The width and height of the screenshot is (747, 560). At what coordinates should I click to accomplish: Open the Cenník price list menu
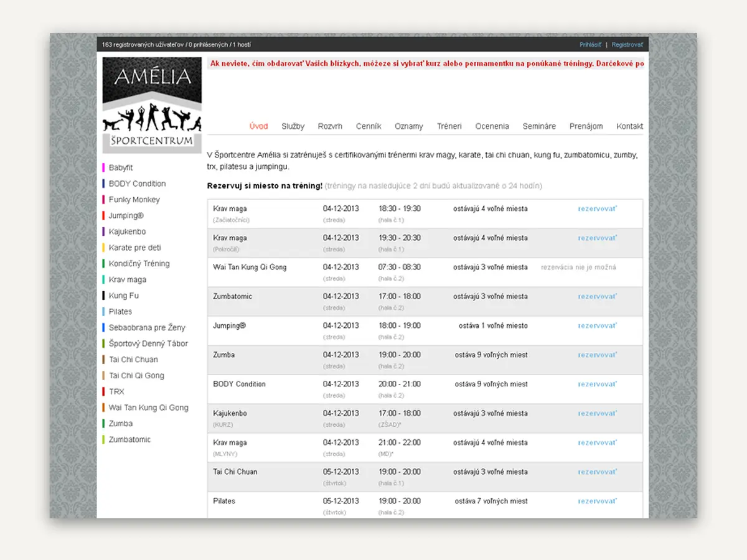(x=369, y=126)
